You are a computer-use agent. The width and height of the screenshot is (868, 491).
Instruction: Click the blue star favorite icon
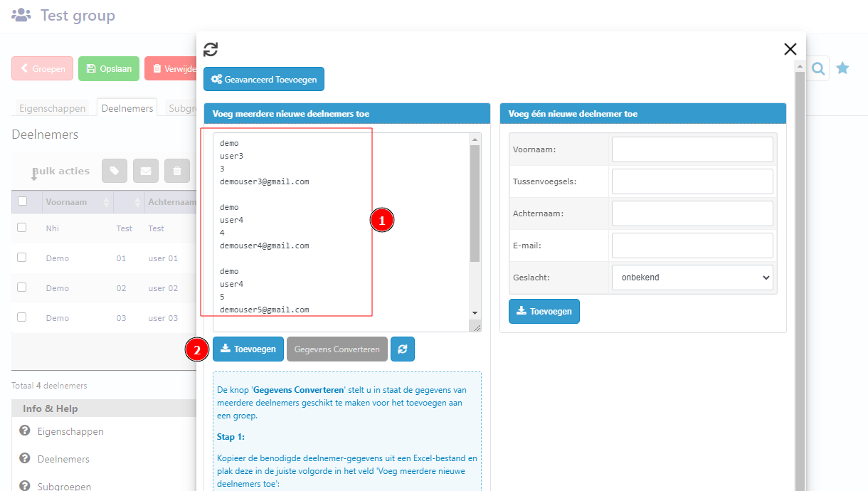tap(842, 68)
